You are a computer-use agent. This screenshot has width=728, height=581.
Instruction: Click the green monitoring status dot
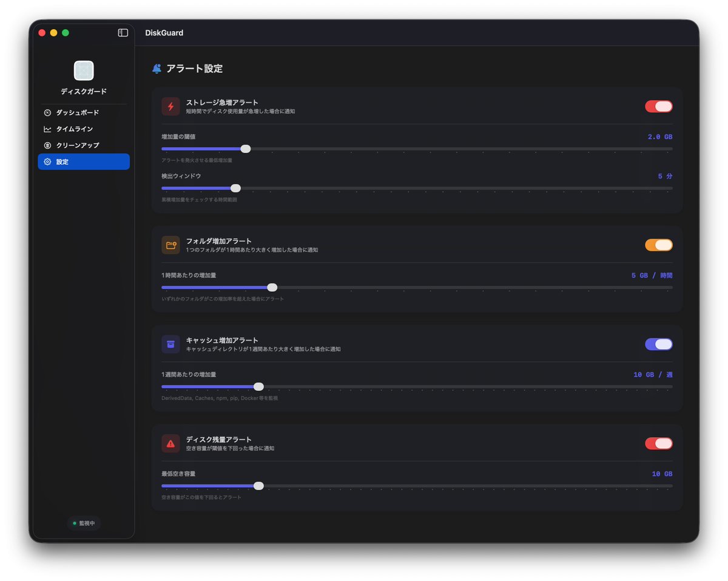pos(75,523)
